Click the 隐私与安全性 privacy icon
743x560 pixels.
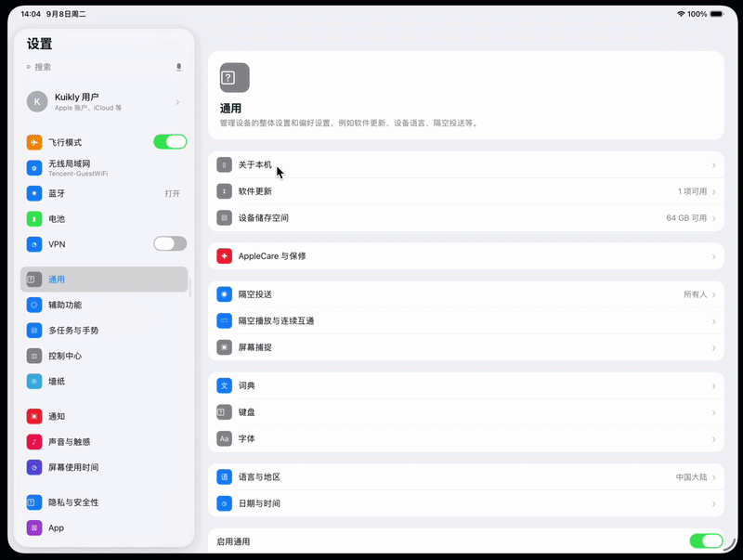(x=34, y=502)
